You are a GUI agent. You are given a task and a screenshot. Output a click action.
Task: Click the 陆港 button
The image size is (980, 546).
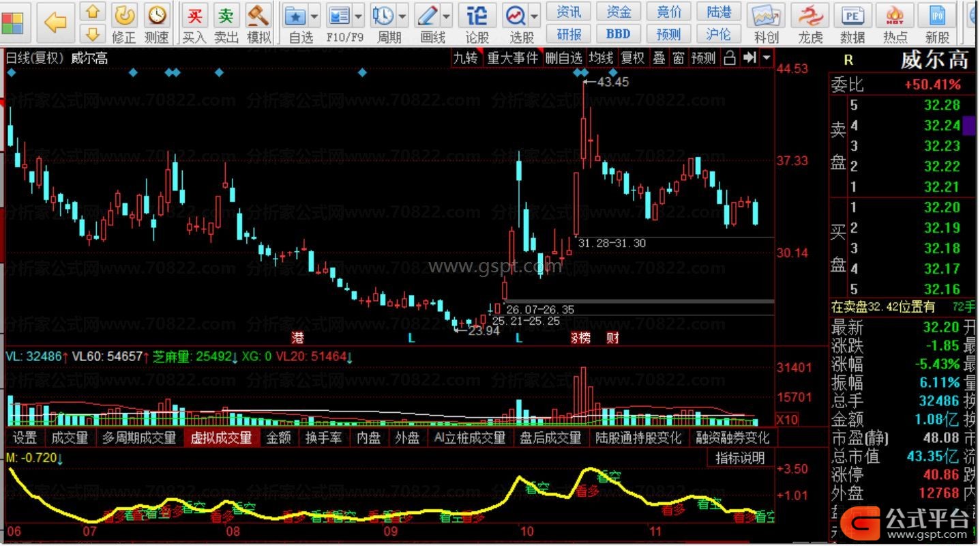tap(719, 12)
